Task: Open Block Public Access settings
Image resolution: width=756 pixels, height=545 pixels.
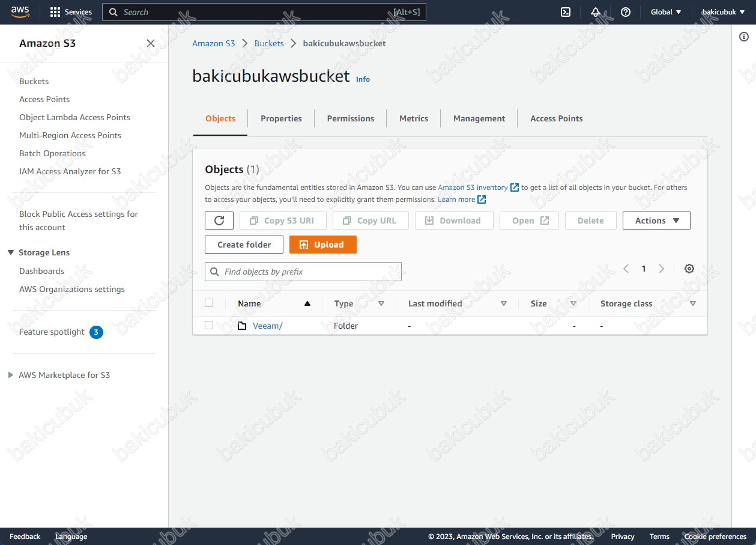Action: coord(79,221)
